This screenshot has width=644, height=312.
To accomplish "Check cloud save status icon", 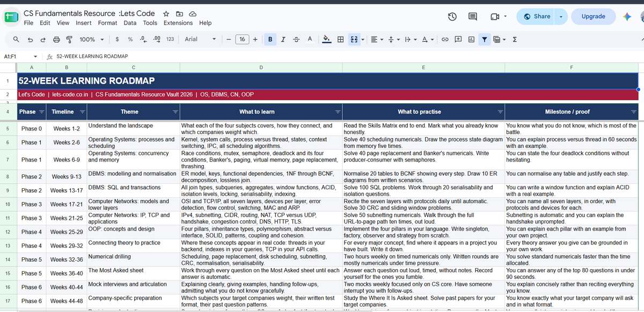I will [x=193, y=13].
